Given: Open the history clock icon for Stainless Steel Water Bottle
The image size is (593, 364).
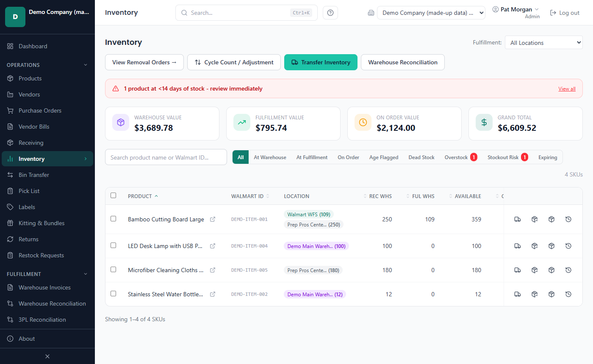Looking at the screenshot, I should tap(568, 294).
